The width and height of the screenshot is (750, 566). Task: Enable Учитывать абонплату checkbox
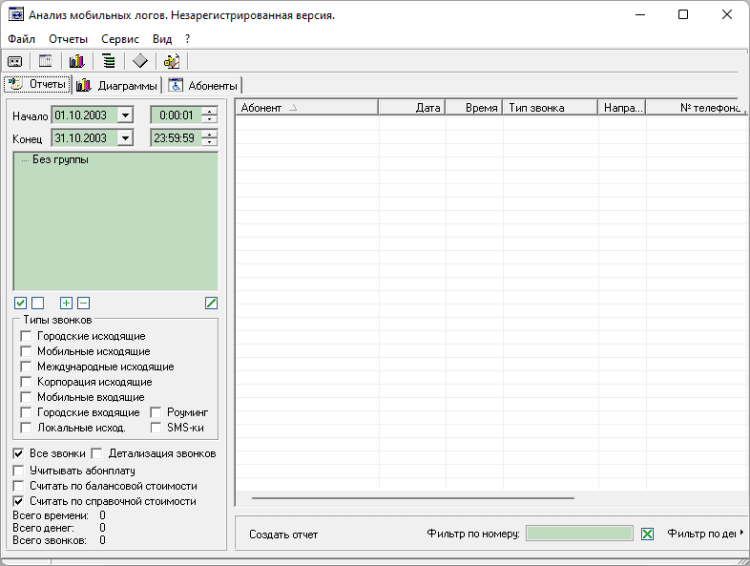click(x=19, y=470)
